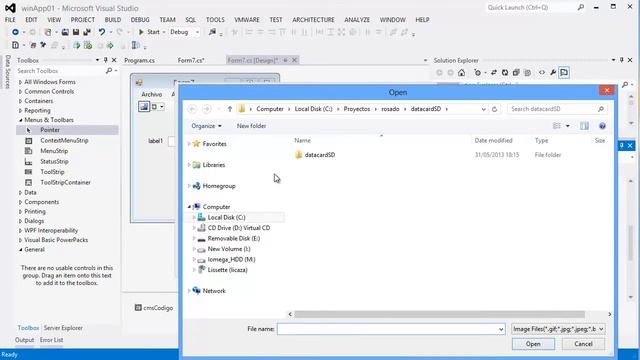Click refresh icon beside the address bar
The width and height of the screenshot is (640, 360).
(x=494, y=109)
